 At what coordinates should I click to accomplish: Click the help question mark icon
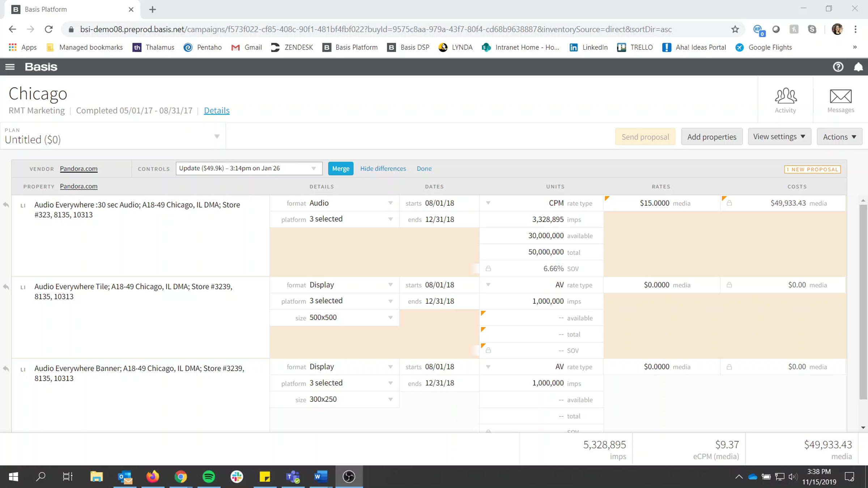pyautogui.click(x=838, y=67)
